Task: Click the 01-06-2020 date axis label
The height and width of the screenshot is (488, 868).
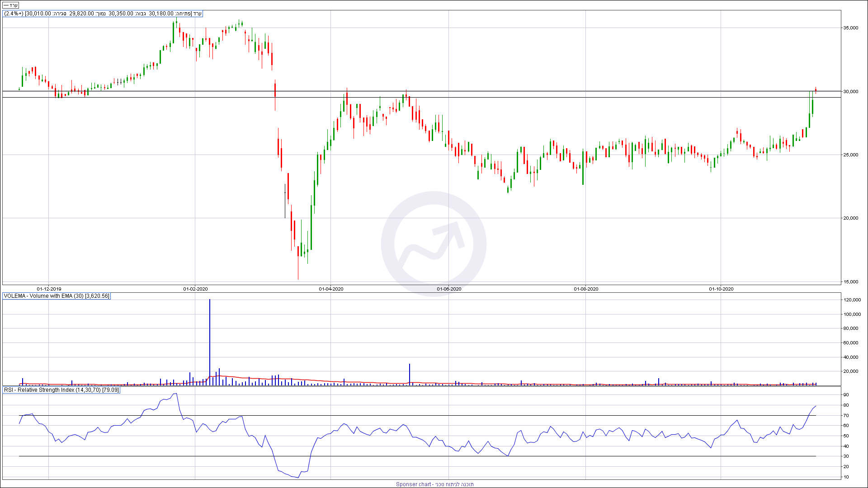Action: [x=449, y=289]
